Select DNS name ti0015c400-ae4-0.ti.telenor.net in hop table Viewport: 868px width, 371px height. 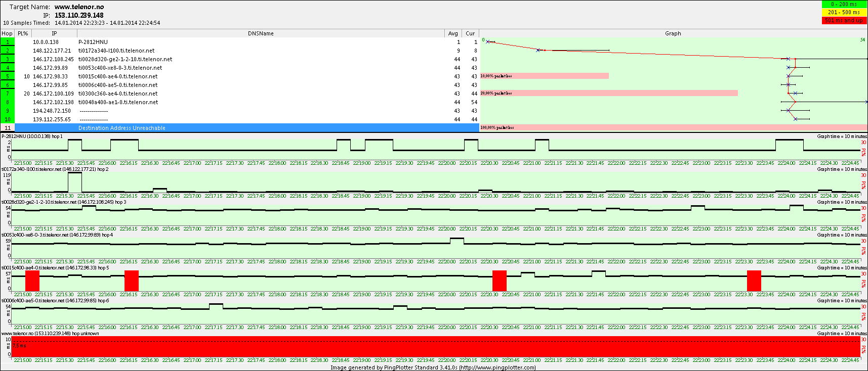tap(117, 76)
